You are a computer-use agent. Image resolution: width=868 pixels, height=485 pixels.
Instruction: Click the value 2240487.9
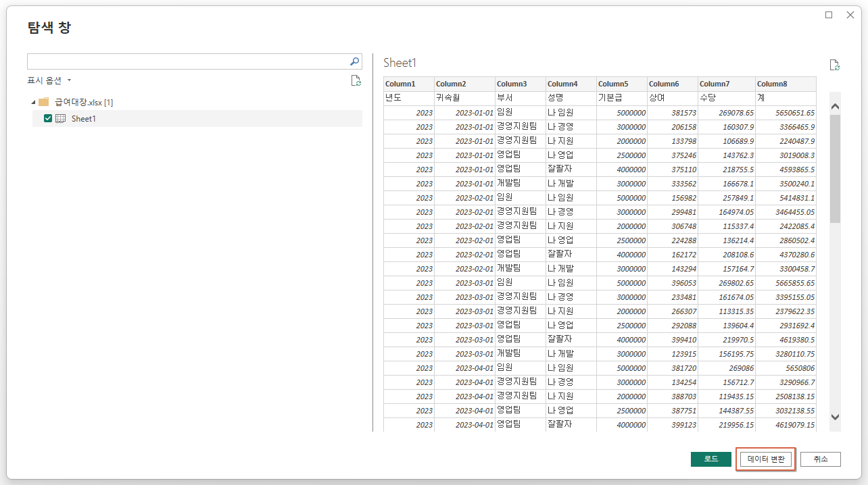point(796,141)
